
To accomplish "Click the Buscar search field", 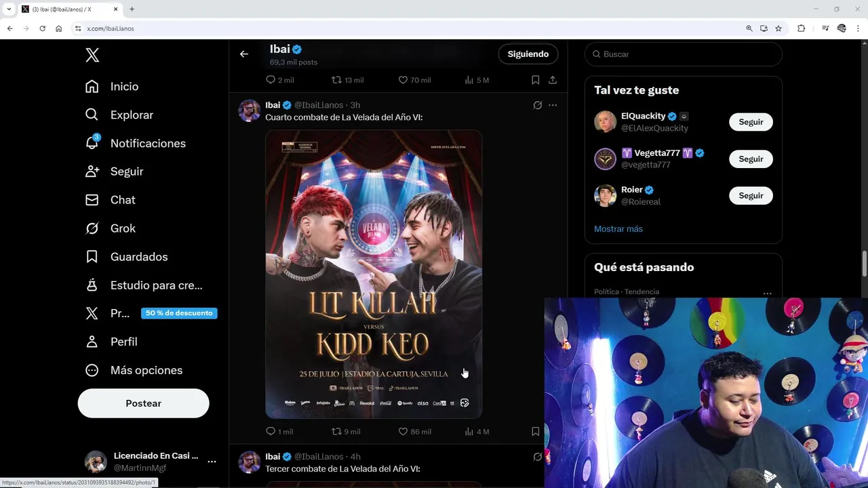I will pos(684,54).
